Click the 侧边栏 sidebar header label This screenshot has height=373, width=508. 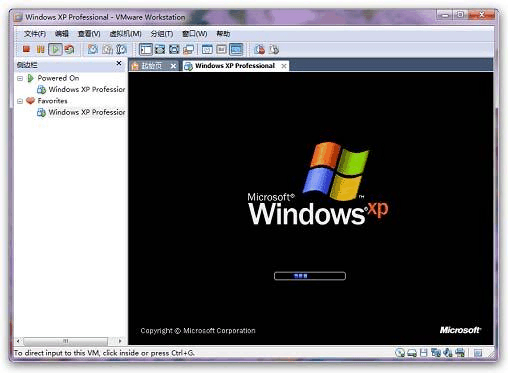(x=27, y=65)
